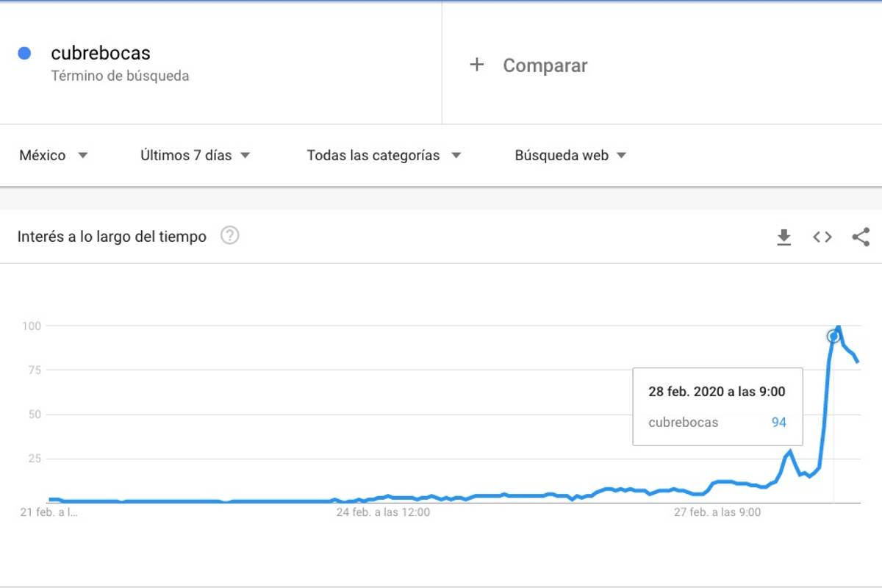Select the CSV download icon above the chart
Screen dimensions: 882x588
(x=785, y=237)
